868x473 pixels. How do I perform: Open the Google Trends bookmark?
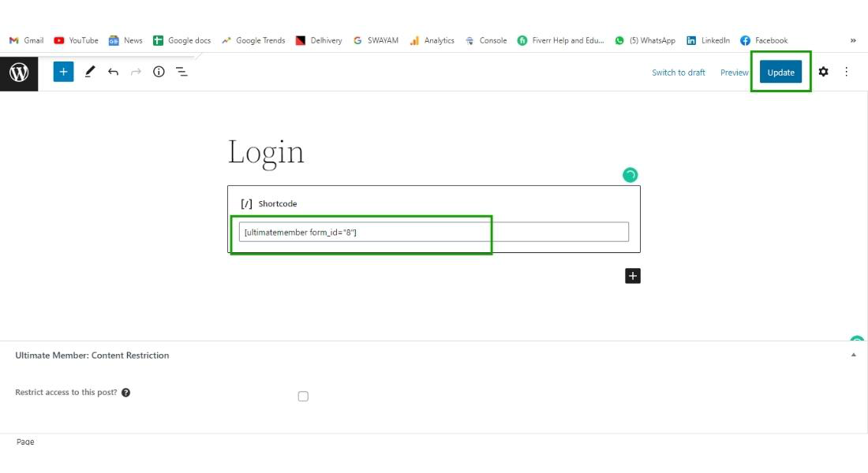tap(253, 40)
